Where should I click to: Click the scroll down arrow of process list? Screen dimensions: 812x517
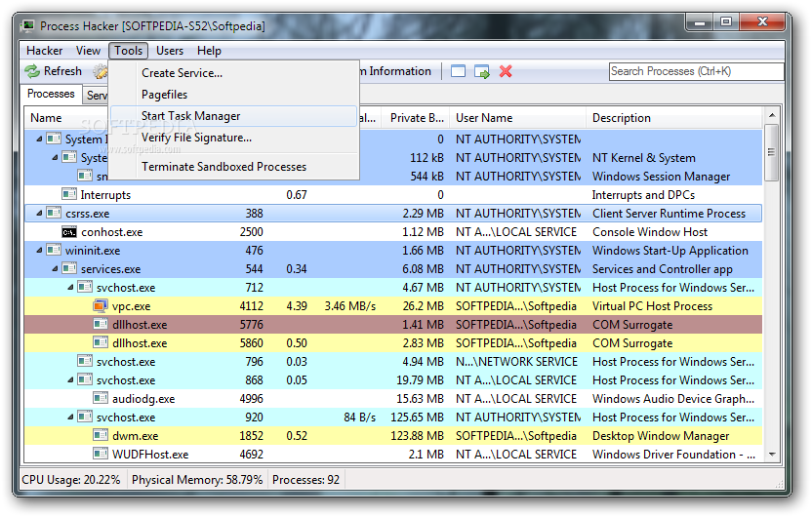[771, 455]
